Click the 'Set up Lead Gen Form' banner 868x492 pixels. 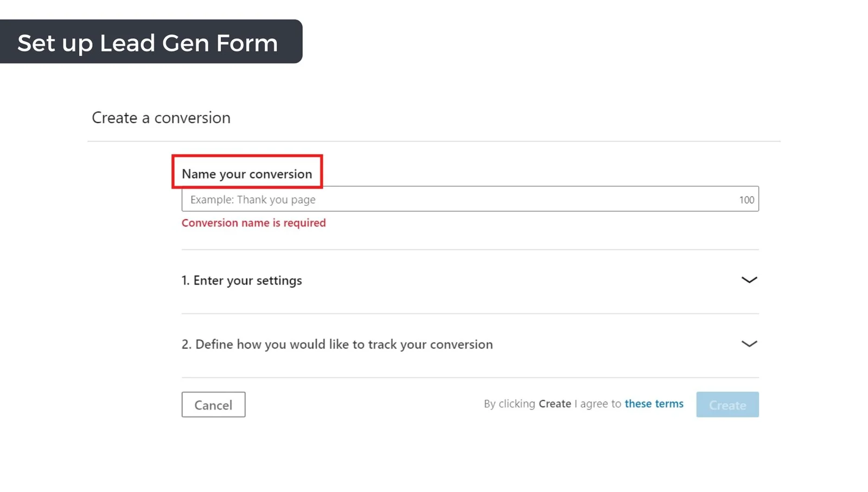(x=151, y=42)
